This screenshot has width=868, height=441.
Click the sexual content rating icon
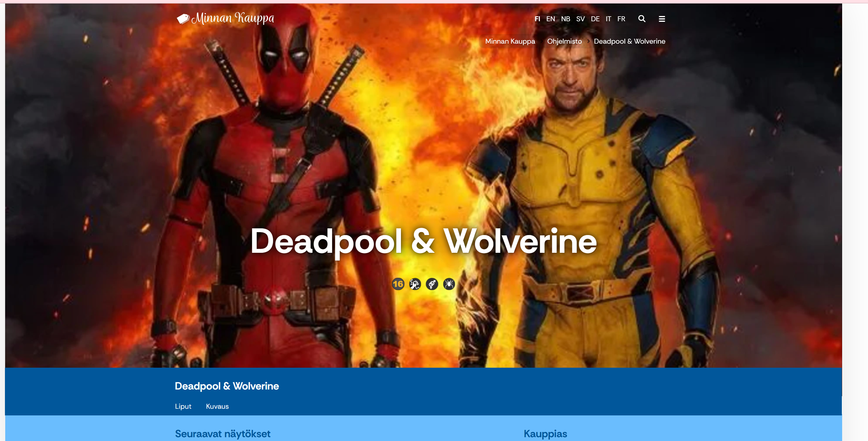click(432, 284)
